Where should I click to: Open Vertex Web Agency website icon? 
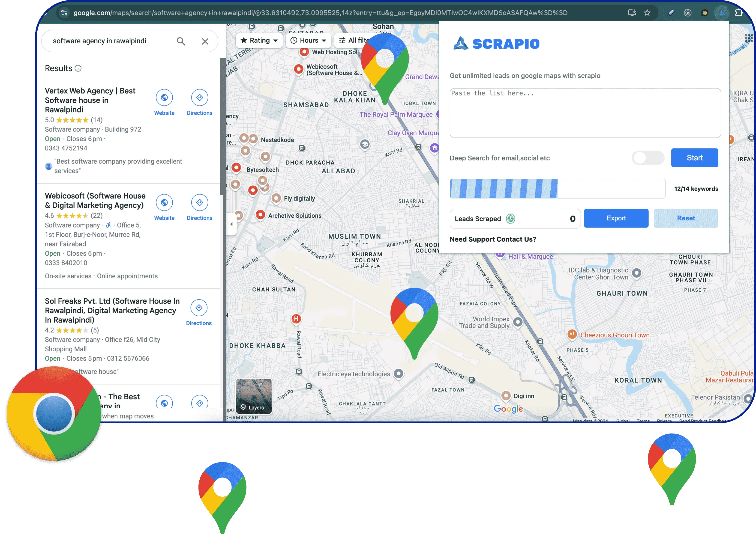164,97
